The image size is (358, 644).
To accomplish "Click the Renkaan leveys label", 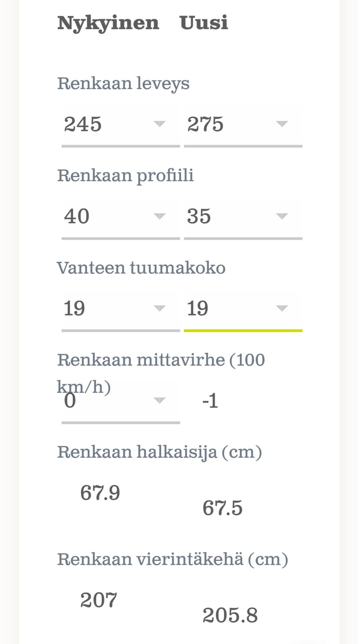I will pyautogui.click(x=123, y=83).
